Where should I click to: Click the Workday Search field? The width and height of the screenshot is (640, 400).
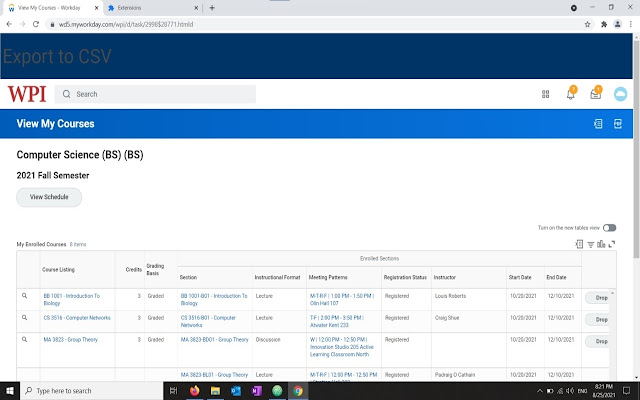(x=155, y=94)
